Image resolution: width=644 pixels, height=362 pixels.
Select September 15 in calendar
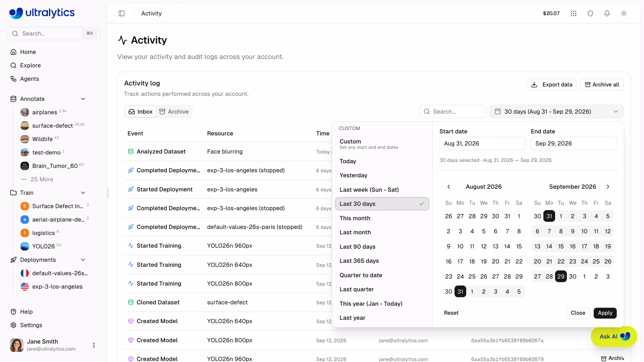tap(561, 246)
